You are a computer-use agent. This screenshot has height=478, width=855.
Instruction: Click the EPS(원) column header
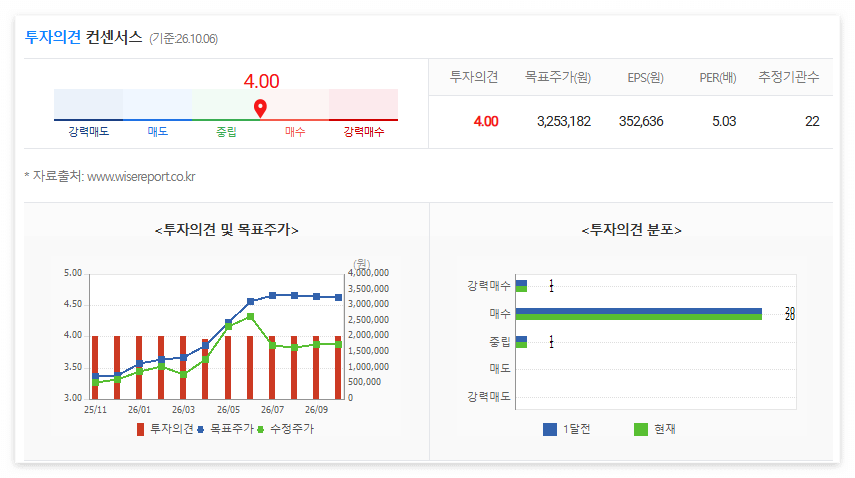646,77
